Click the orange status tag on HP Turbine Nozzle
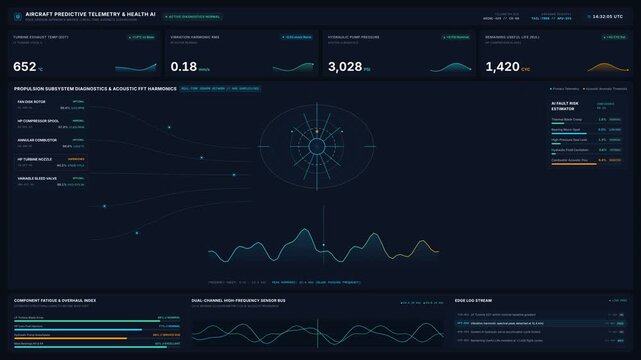 click(x=76, y=159)
